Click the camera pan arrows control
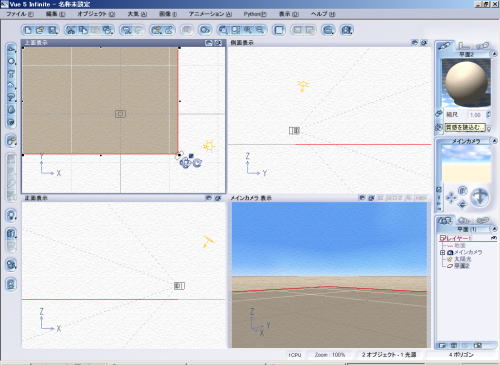This screenshot has width=500, height=365. pos(451,197)
